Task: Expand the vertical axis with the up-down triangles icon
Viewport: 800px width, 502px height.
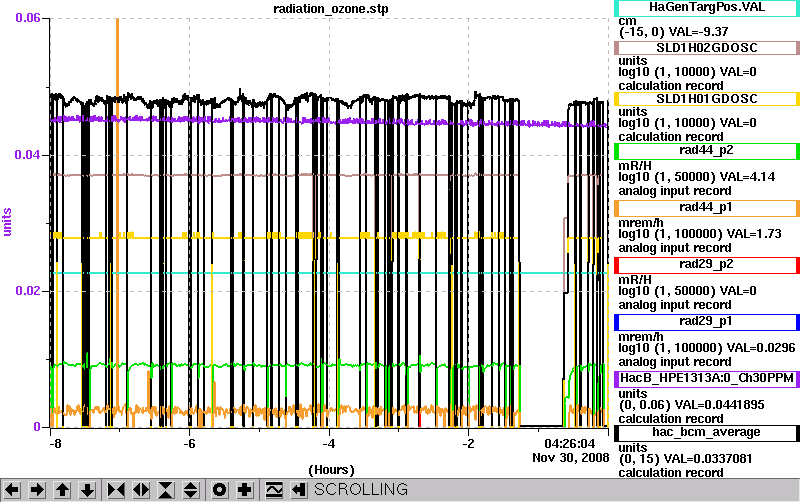Action: [191, 490]
